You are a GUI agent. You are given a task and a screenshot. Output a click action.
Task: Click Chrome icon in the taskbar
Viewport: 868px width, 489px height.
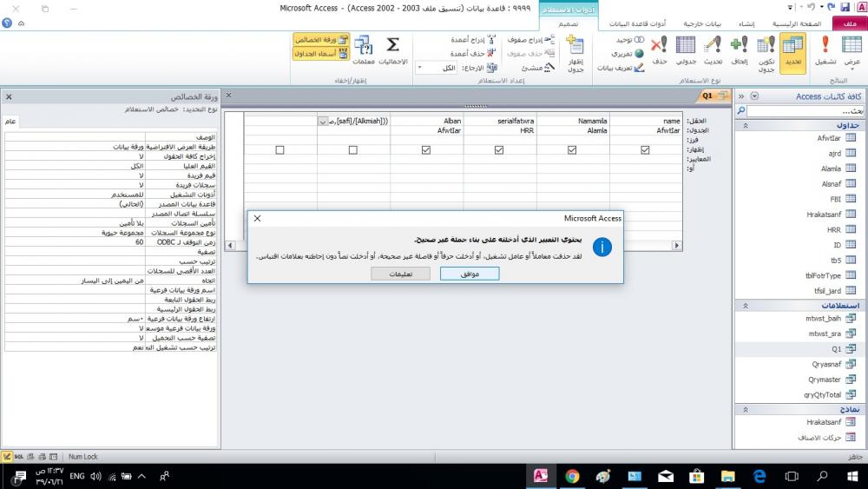tap(572, 476)
